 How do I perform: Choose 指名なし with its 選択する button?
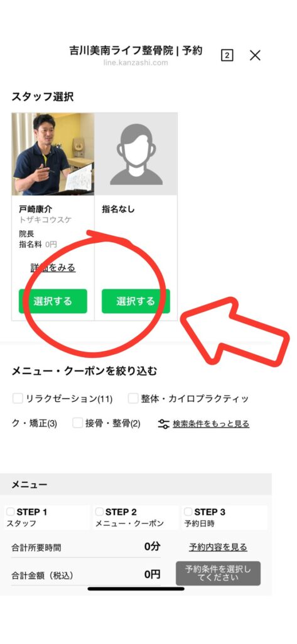pyautogui.click(x=136, y=301)
